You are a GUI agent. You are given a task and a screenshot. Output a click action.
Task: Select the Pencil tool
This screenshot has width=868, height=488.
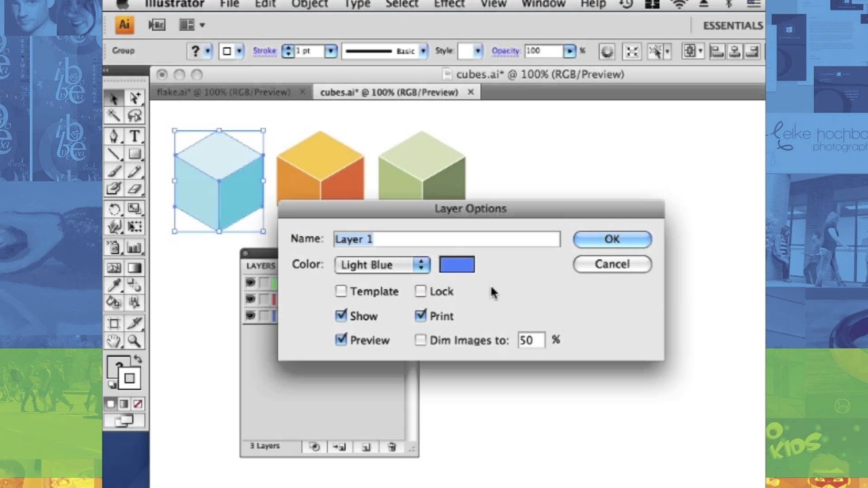134,172
